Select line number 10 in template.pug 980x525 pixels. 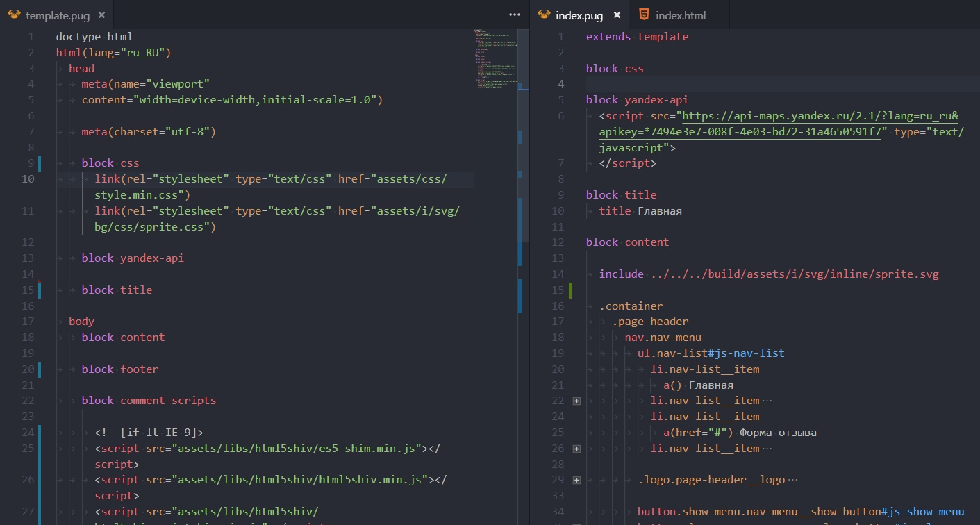28,179
